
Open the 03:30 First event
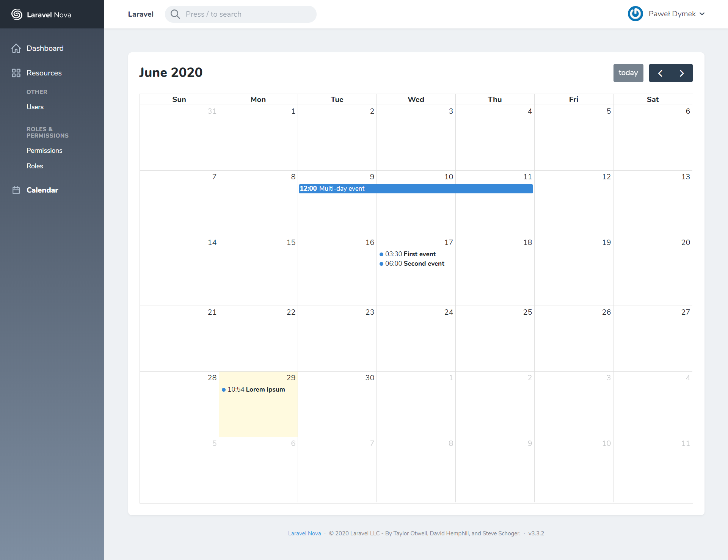coord(410,254)
